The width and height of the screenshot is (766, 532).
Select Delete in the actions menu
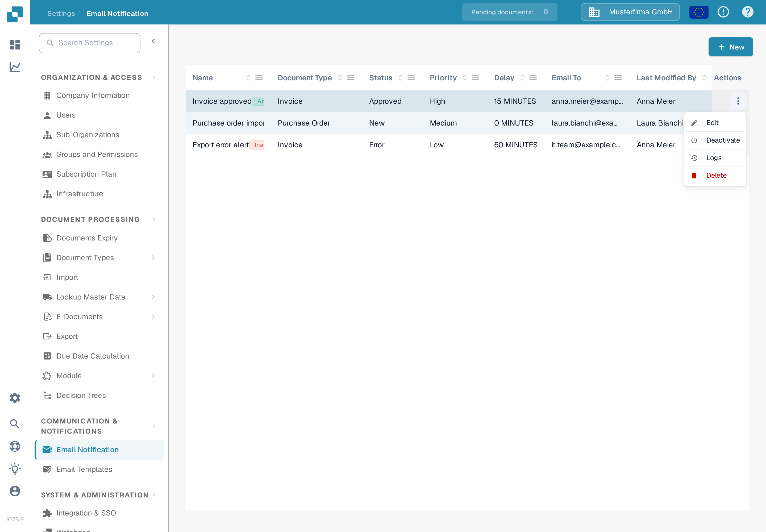point(715,175)
